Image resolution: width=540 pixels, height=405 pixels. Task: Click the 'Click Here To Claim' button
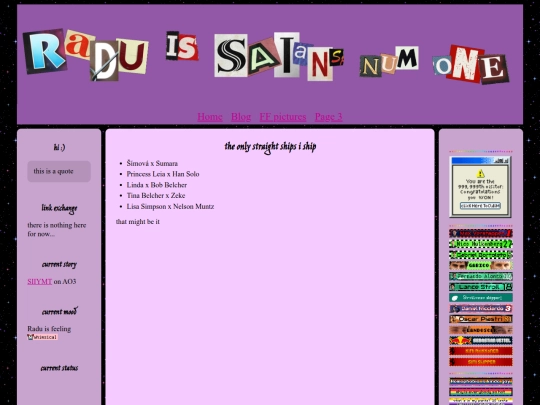pos(480,206)
